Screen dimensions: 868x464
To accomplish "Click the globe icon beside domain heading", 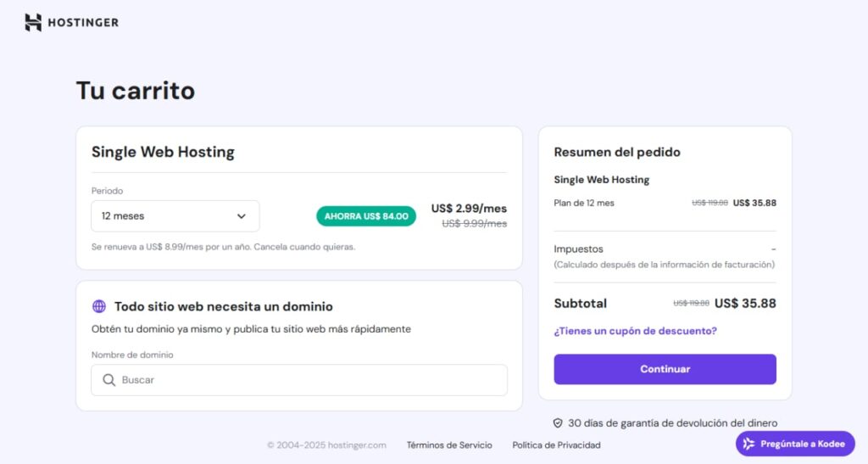I will click(99, 306).
